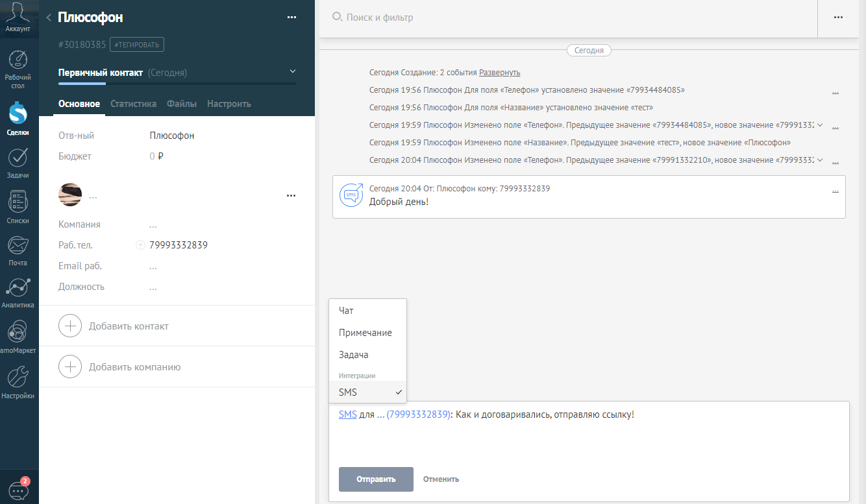Switch to Настроить tab
866x504 pixels.
click(229, 104)
